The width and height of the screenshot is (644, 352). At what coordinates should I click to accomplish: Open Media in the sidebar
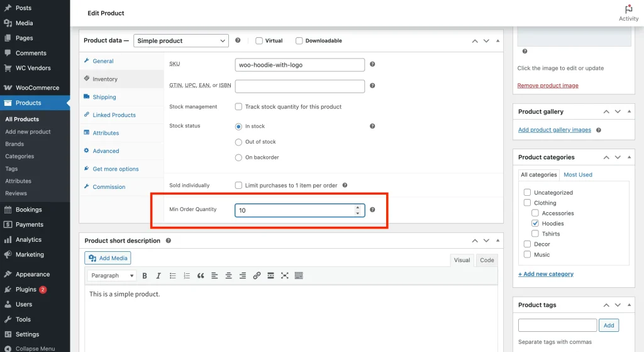point(35,23)
